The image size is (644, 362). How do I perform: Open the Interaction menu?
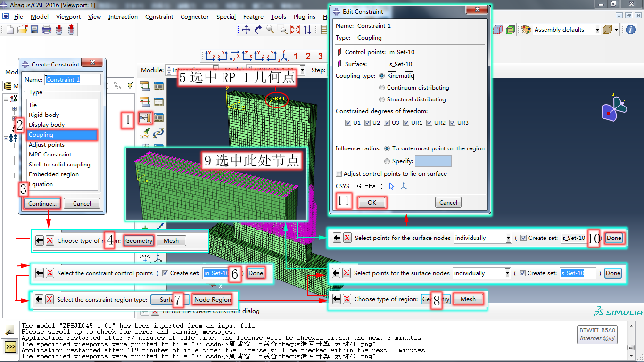tap(123, 17)
